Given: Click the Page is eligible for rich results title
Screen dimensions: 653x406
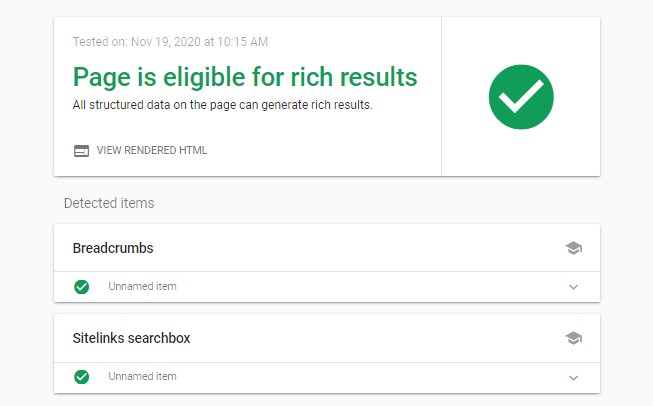Looking at the screenshot, I should pos(245,77).
